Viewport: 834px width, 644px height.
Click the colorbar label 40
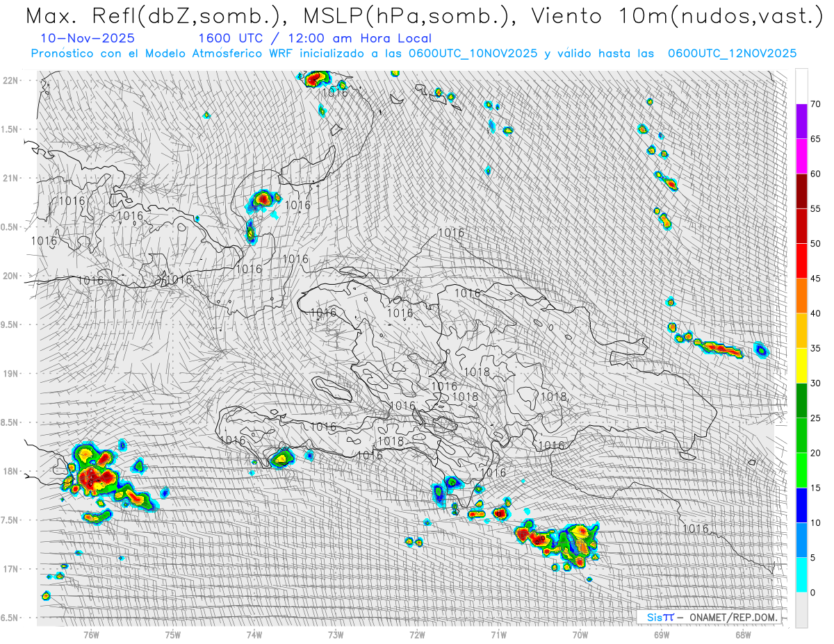pyautogui.click(x=815, y=313)
